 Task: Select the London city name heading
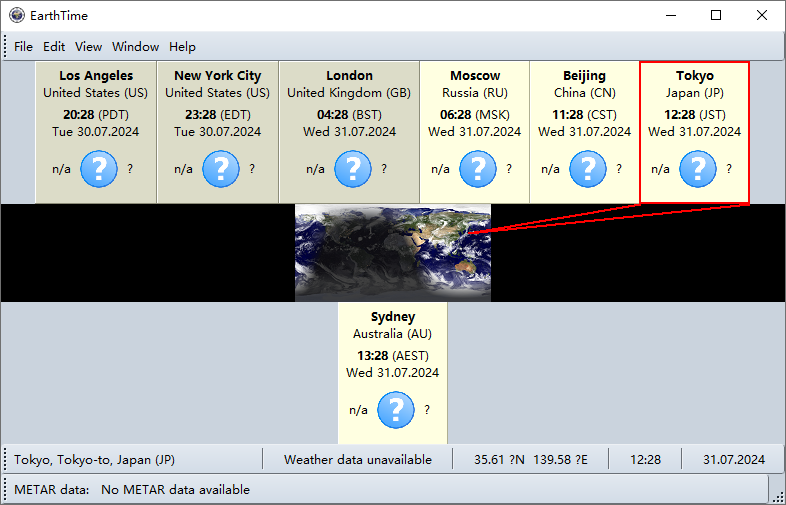coord(349,76)
